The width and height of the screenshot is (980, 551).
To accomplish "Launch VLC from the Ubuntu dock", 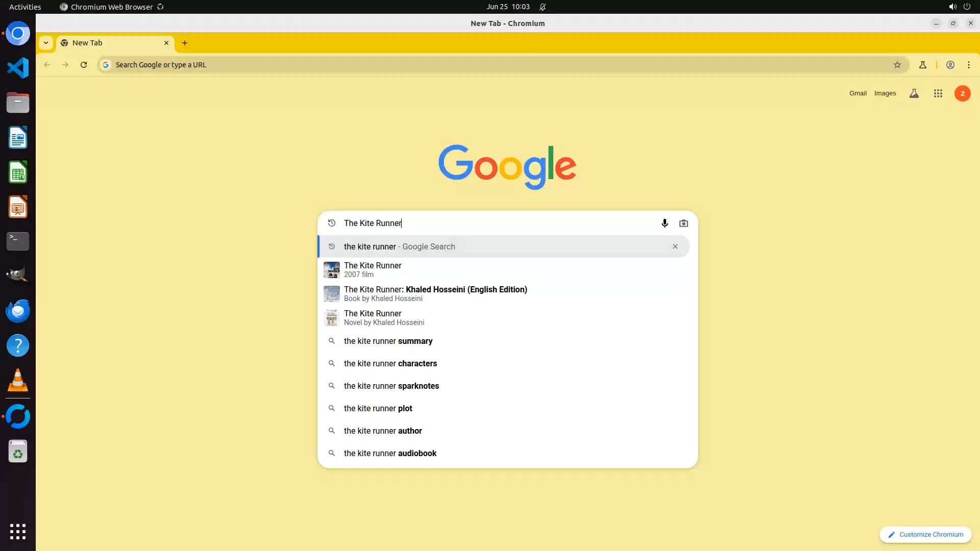I will coord(18,381).
